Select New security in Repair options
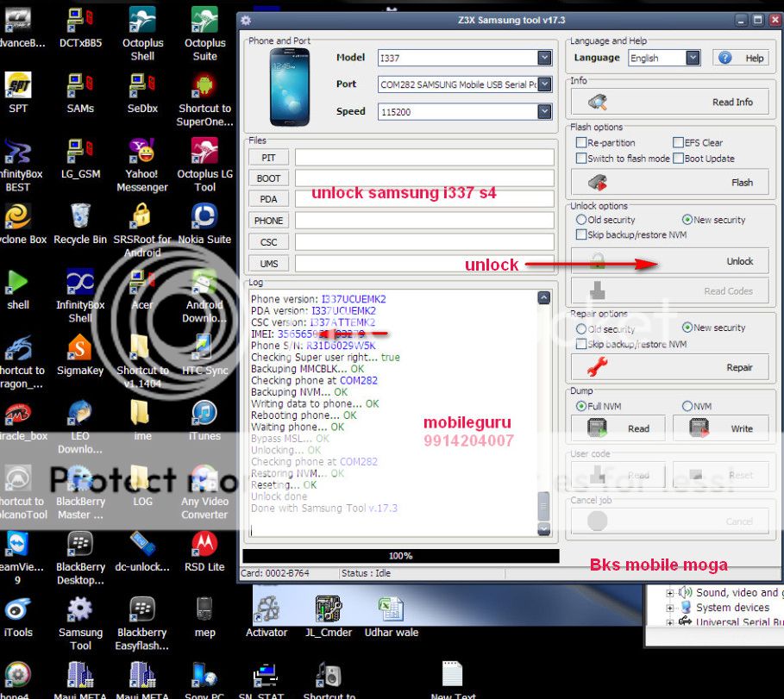 [687, 328]
